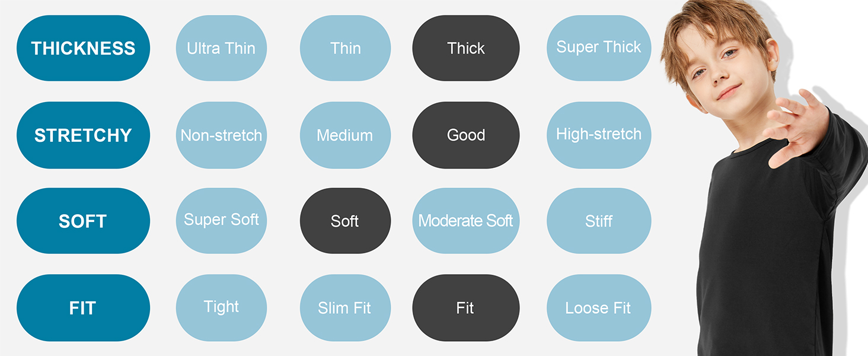This screenshot has width=868, height=356.
Task: Select the Moderate Soft option
Action: point(465,221)
